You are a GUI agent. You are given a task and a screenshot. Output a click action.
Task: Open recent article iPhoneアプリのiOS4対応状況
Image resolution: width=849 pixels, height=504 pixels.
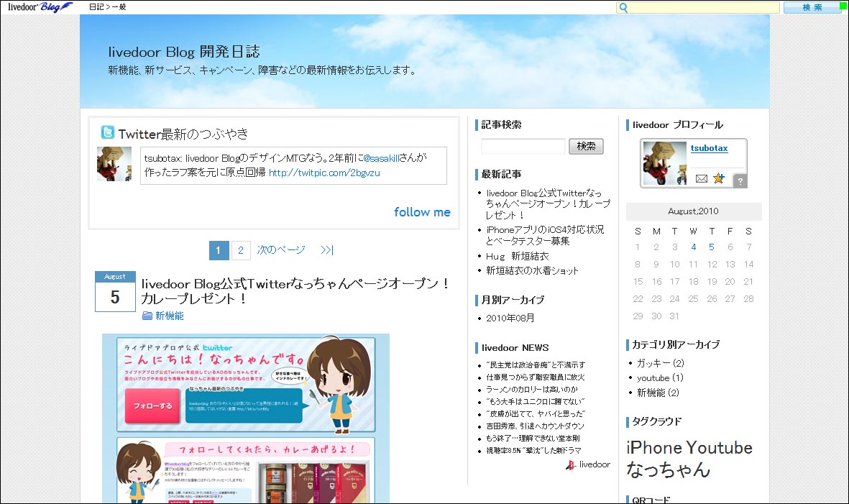544,235
